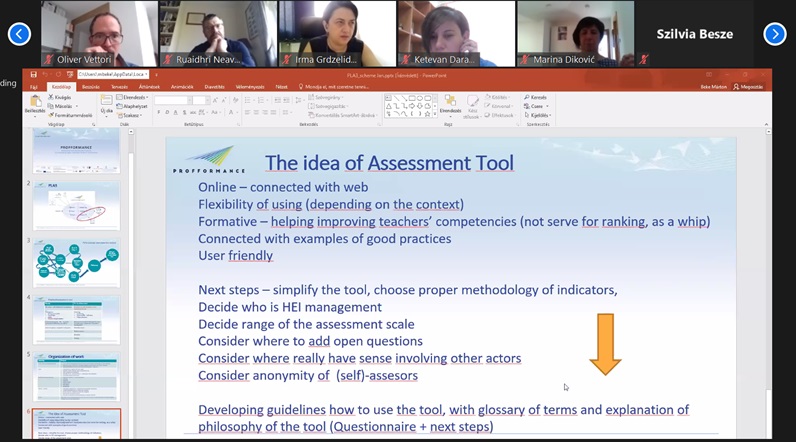This screenshot has height=442, width=796.
Task: Select the slide 5 Organisation thumbnail
Action: click(x=76, y=375)
